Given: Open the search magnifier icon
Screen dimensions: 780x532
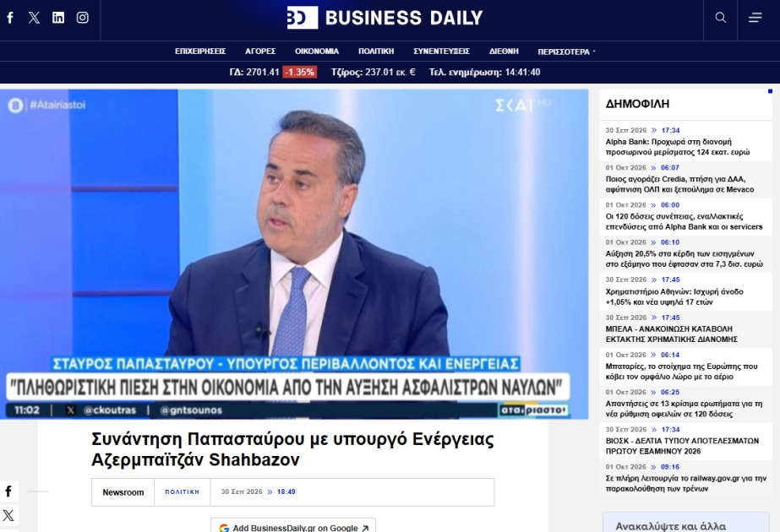Looking at the screenshot, I should 720,18.
